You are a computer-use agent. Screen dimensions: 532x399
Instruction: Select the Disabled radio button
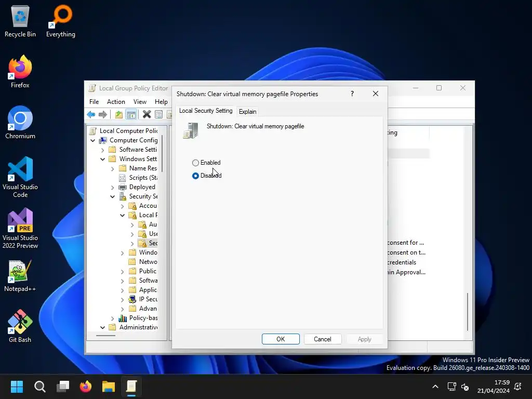pos(195,176)
